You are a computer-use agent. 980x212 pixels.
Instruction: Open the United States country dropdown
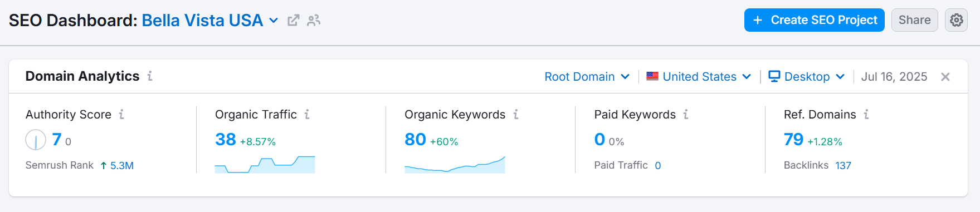point(699,77)
